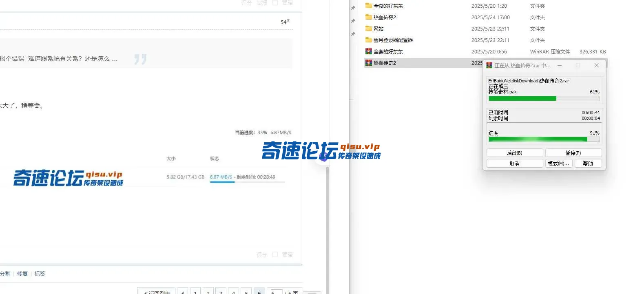Screen dimensions: 644x294
Task: Click the 管理 link beside the lower checkbox
Action: tap(288, 254)
